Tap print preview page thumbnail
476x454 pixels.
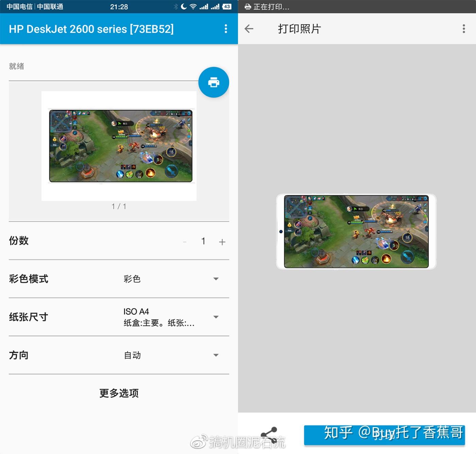click(119, 146)
